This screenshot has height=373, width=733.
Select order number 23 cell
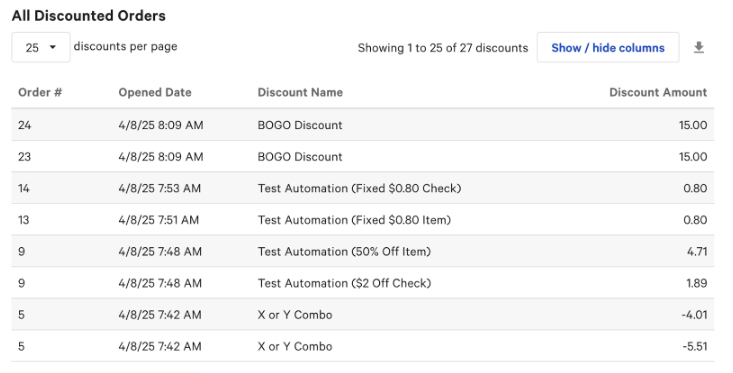click(x=24, y=157)
